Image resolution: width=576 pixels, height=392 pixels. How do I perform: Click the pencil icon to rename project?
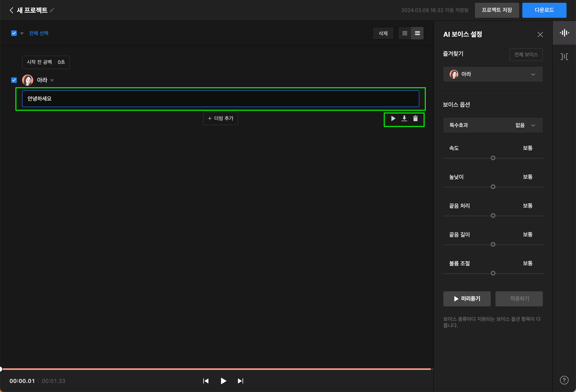(x=52, y=10)
